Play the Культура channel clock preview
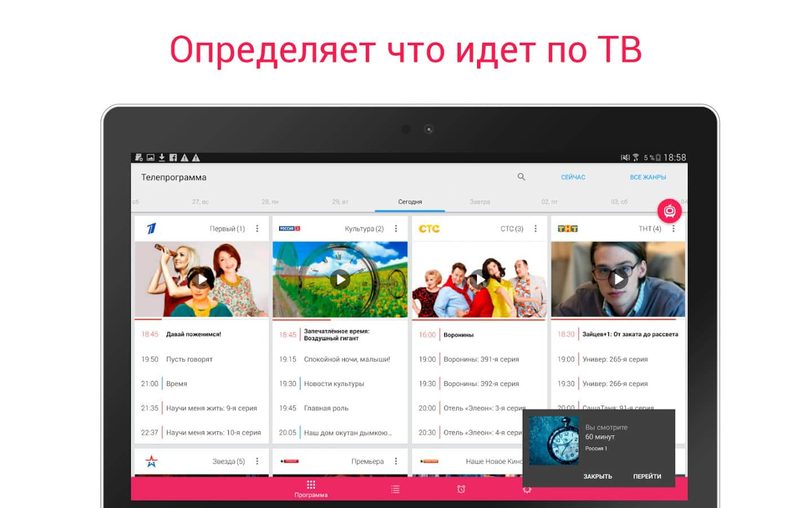 (340, 279)
